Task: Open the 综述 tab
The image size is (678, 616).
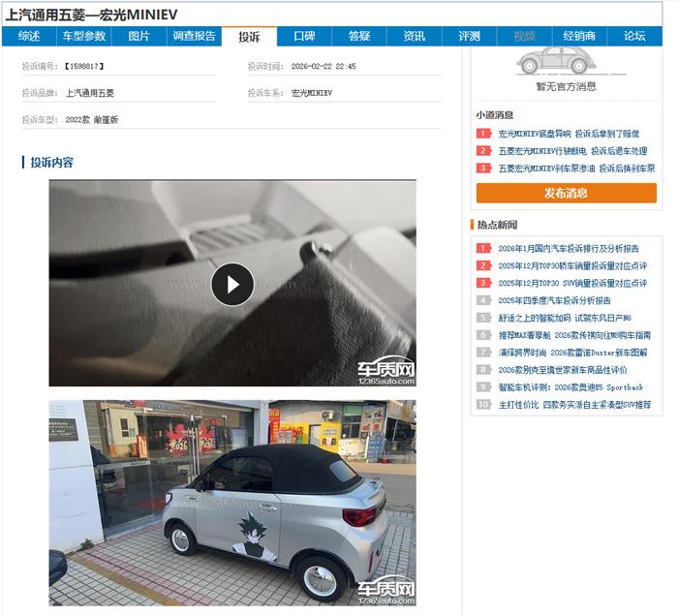Action: tap(29, 36)
